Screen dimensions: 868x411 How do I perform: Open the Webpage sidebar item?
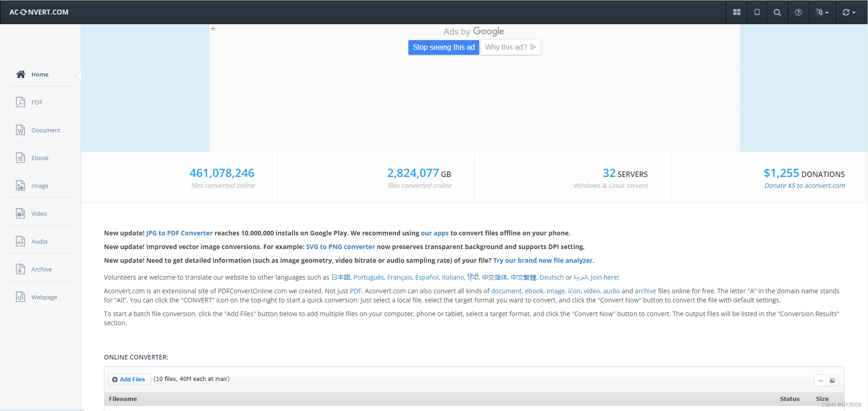(42, 297)
